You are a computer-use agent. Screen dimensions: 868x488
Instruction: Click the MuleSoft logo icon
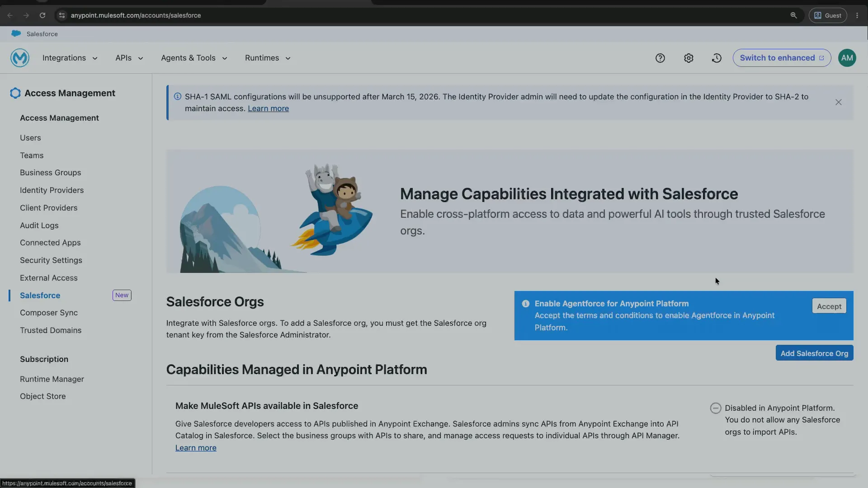tap(20, 58)
